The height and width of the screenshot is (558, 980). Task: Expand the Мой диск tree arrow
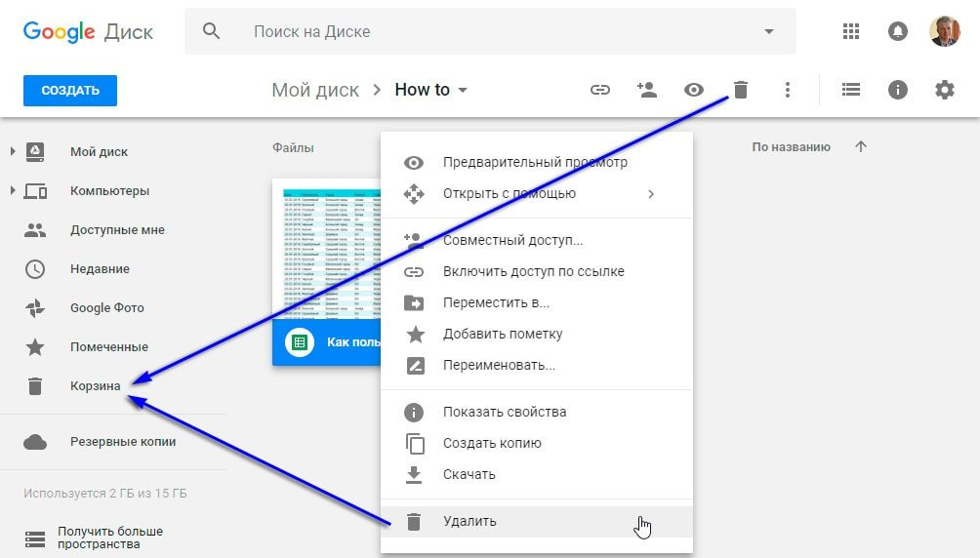13,151
